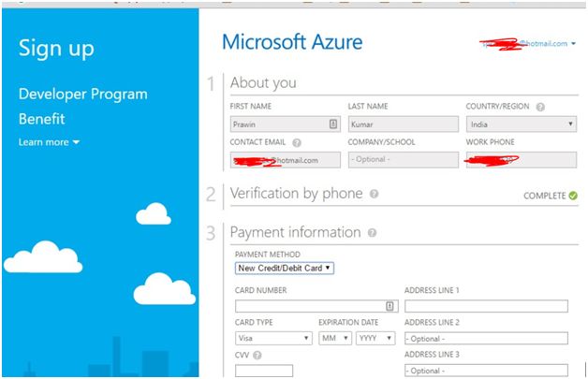Click the Developer Program Benefit text

coord(83,107)
